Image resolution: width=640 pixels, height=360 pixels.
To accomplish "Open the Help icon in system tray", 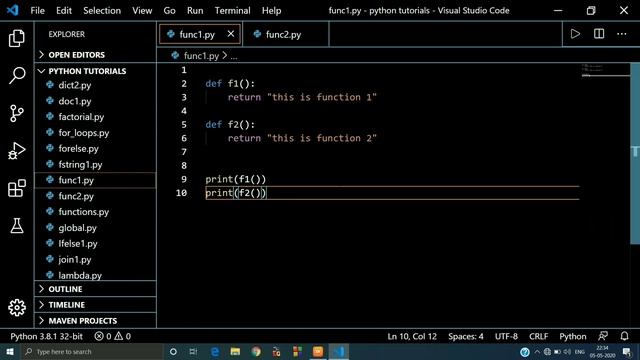I will [525, 351].
